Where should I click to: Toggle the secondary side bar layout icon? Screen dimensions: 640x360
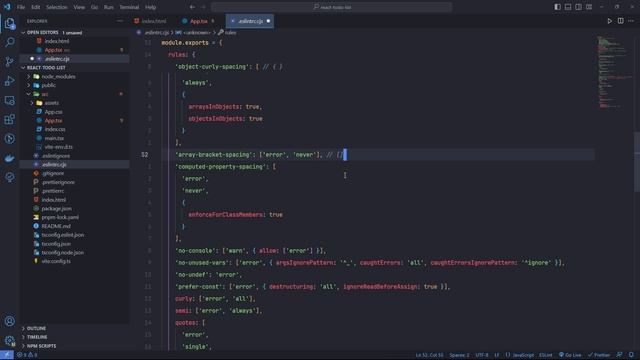coord(578,7)
